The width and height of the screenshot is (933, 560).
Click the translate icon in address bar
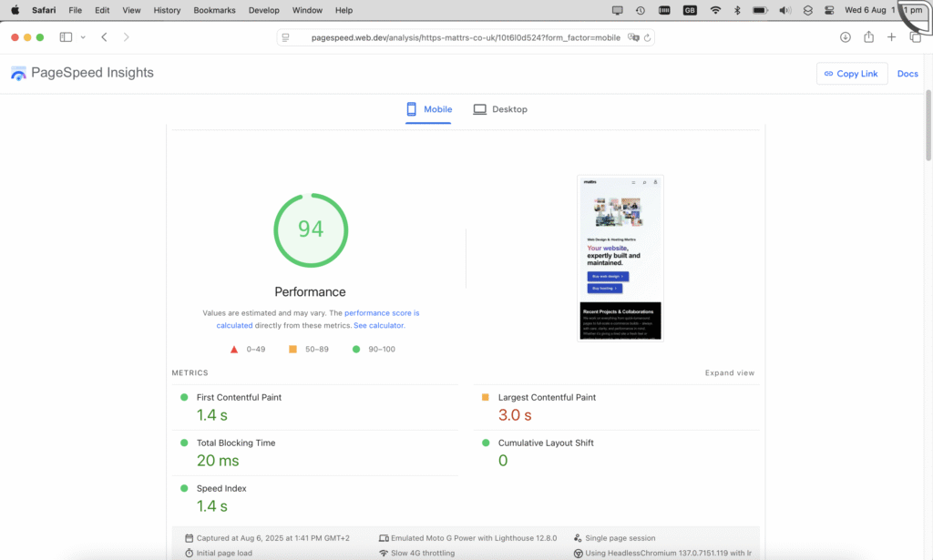pyautogui.click(x=633, y=37)
